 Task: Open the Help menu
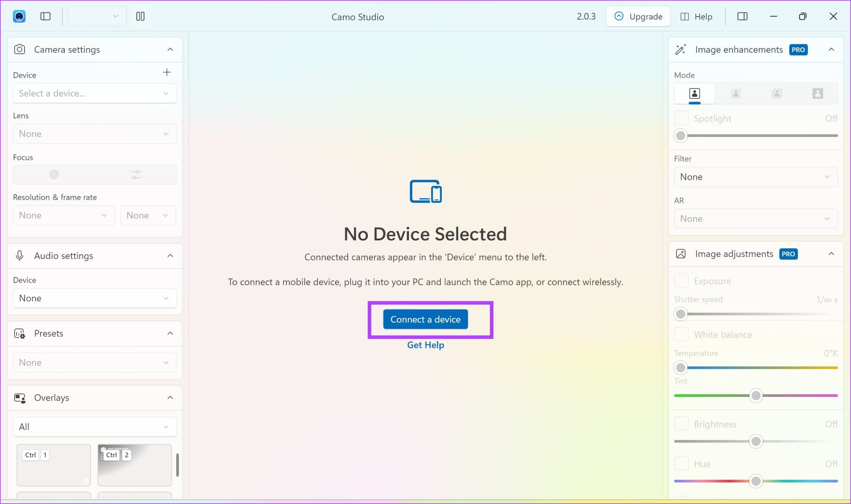[697, 16]
